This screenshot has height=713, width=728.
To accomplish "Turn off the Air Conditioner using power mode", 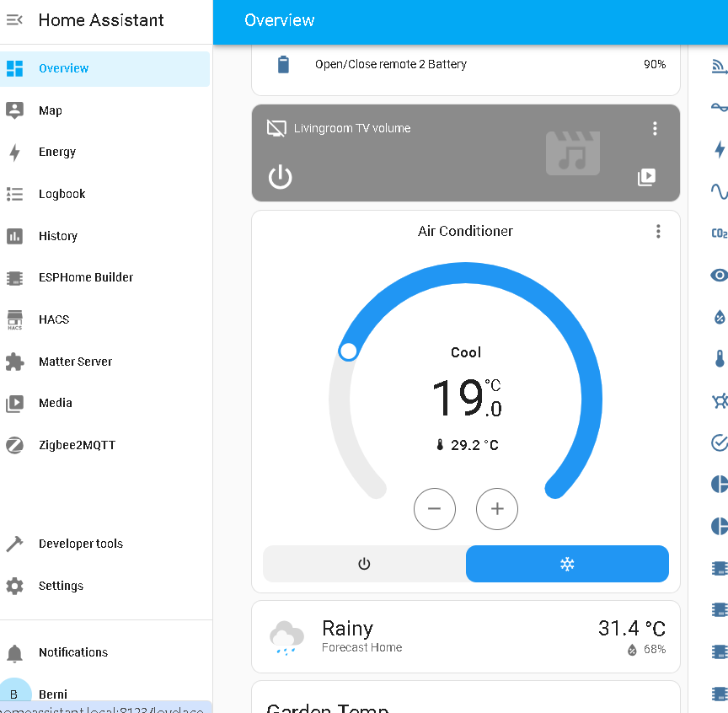I will [x=364, y=564].
